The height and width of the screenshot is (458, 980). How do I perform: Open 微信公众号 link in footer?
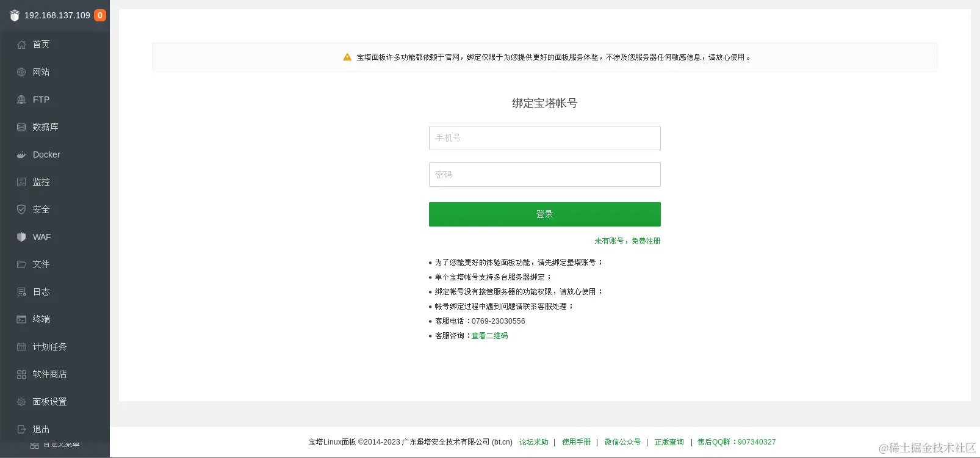[622, 442]
